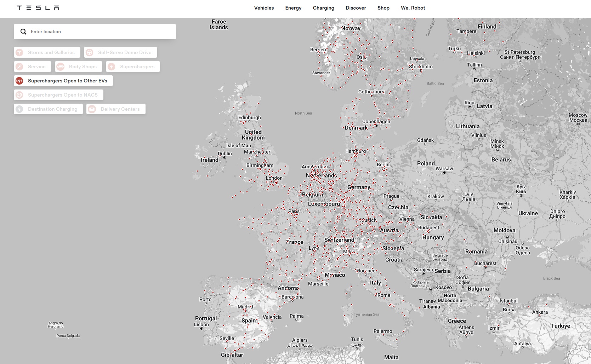Click the Helsinki label on the map
The image size is (591, 364).
[x=476, y=53]
